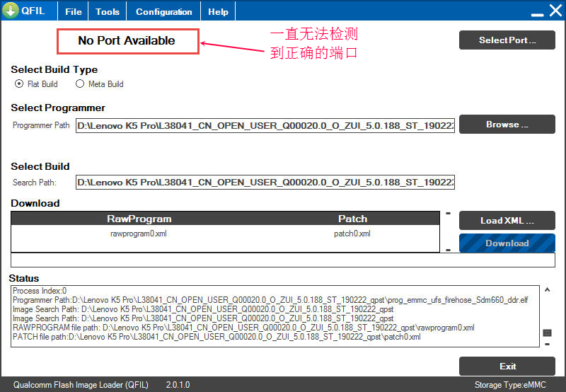Open the File menu
This screenshot has height=392, width=566.
tap(74, 12)
